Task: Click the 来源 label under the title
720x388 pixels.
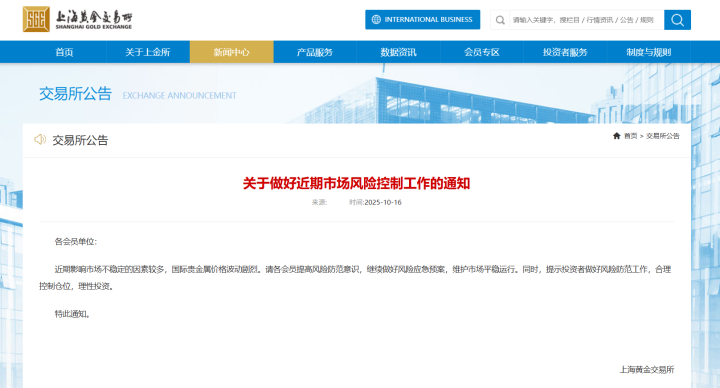Action: 319,202
